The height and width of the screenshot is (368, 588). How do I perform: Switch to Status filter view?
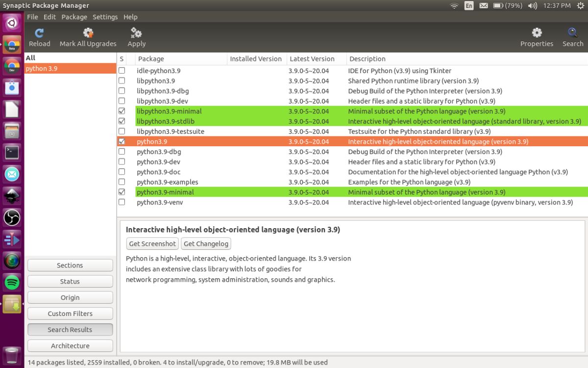[x=70, y=282]
